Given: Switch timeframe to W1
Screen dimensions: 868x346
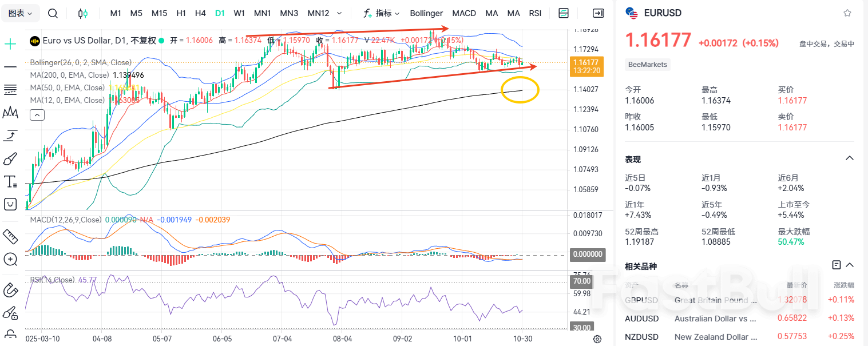Looking at the screenshot, I should [x=239, y=13].
